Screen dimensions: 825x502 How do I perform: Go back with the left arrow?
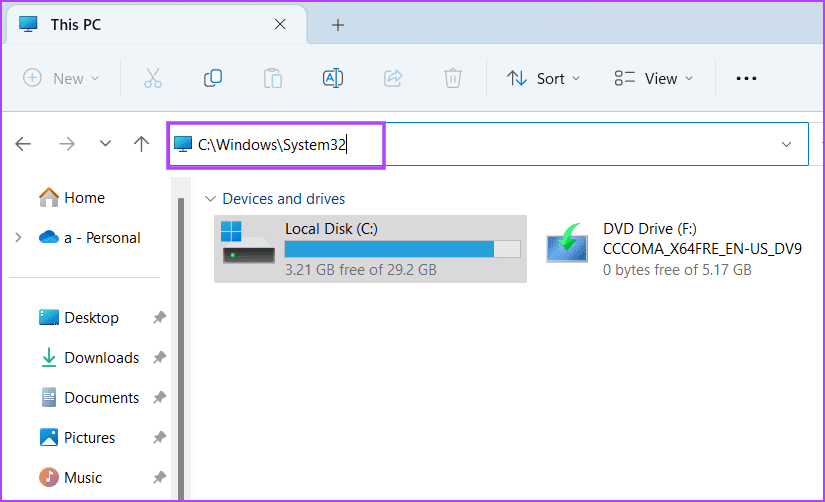[23, 144]
